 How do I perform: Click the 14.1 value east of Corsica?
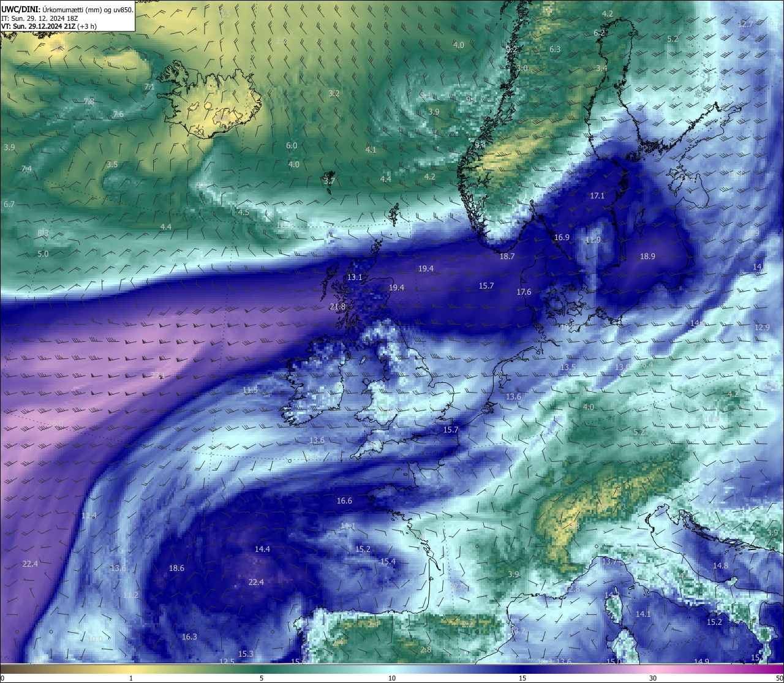click(643, 614)
